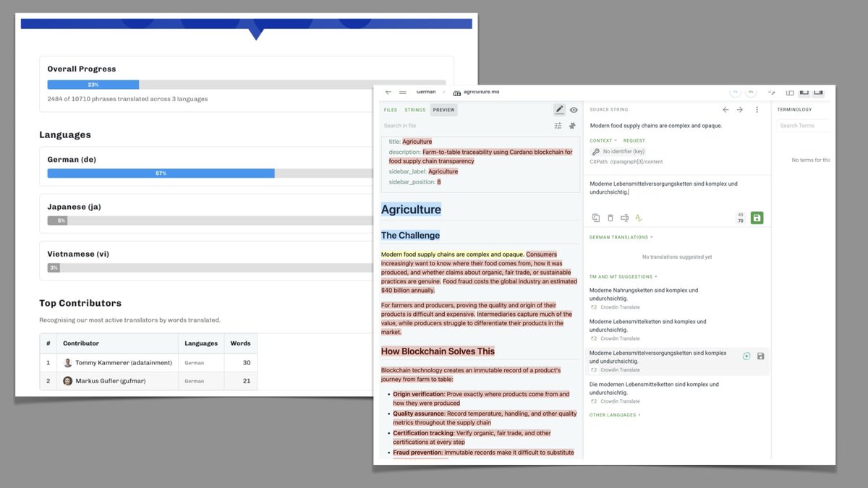Click the key icon beside No identifier
Image resolution: width=868 pixels, height=488 pixels.
(596, 152)
